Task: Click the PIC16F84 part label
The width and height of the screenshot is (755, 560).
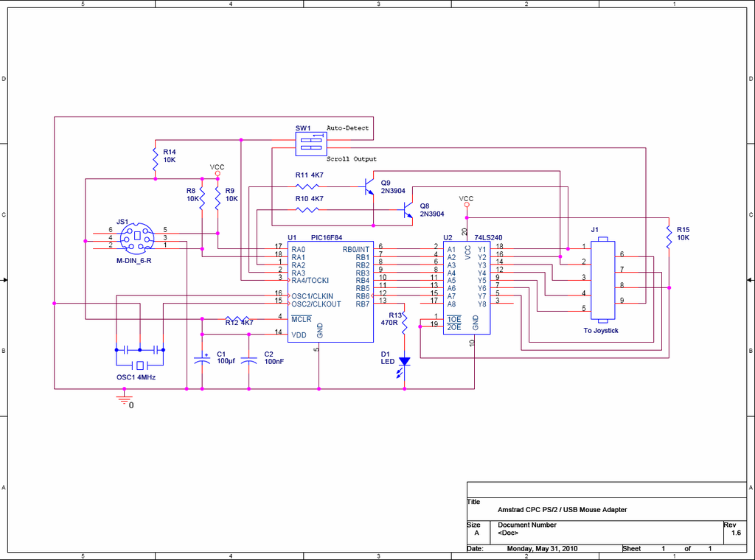Action: (327, 238)
